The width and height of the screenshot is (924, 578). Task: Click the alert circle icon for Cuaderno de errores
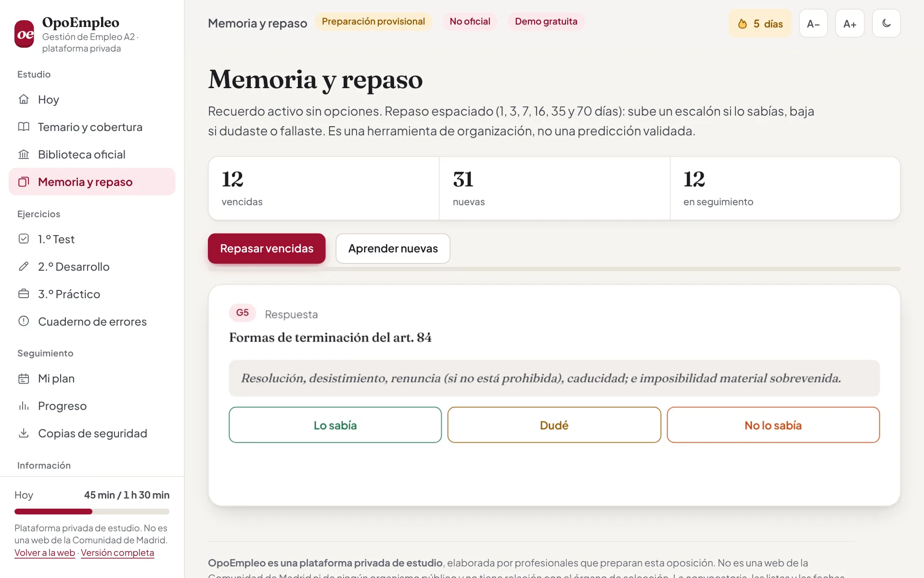click(24, 321)
